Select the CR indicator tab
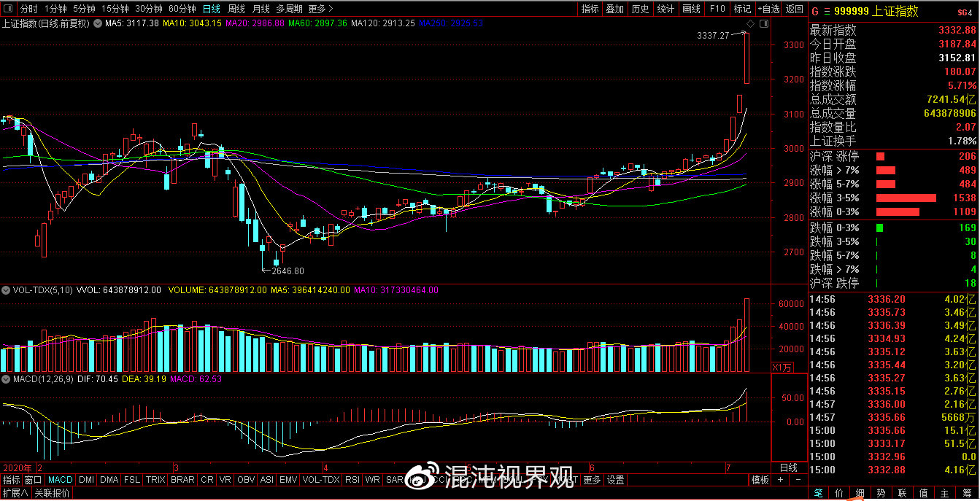Screen dimensions: 980x501 (207, 480)
